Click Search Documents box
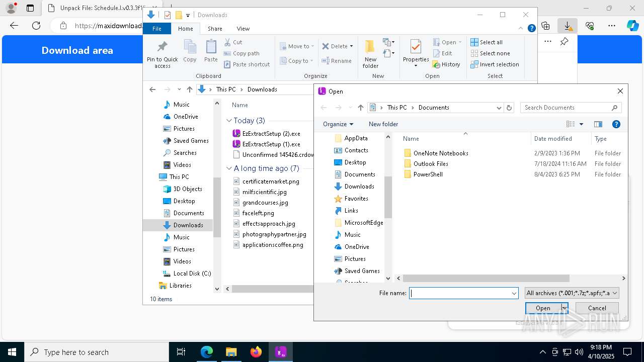The width and height of the screenshot is (644, 362). click(x=571, y=108)
